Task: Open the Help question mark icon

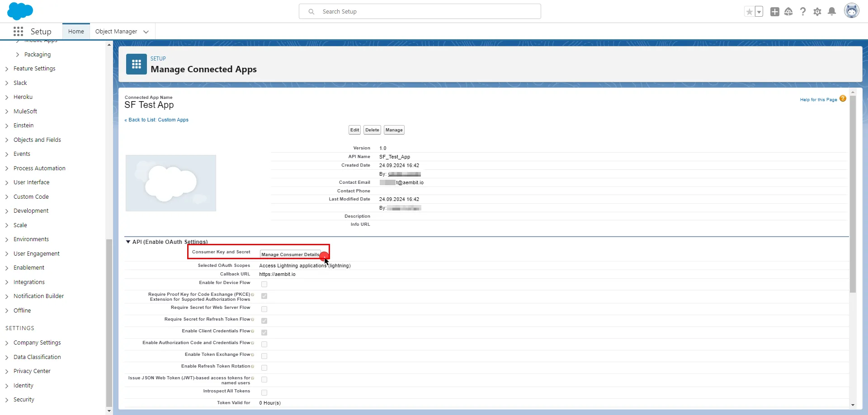Action: tap(803, 12)
